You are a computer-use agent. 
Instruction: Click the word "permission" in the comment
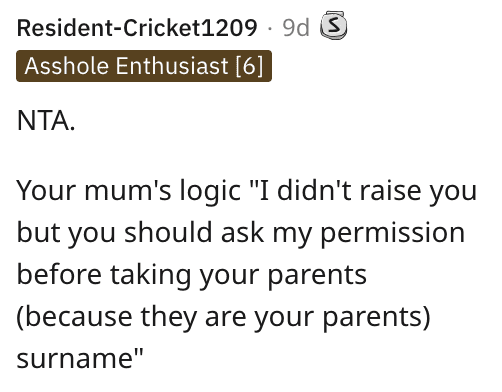393,233
